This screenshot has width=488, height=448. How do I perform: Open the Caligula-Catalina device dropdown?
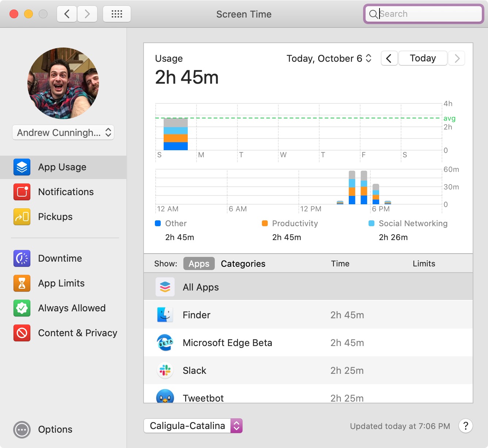[x=193, y=426]
